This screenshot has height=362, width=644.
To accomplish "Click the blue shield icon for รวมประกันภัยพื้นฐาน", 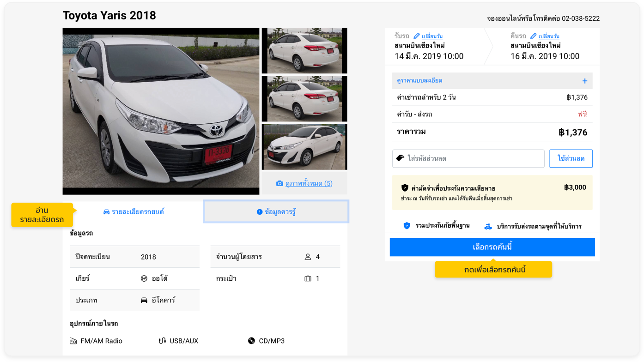I will click(407, 226).
